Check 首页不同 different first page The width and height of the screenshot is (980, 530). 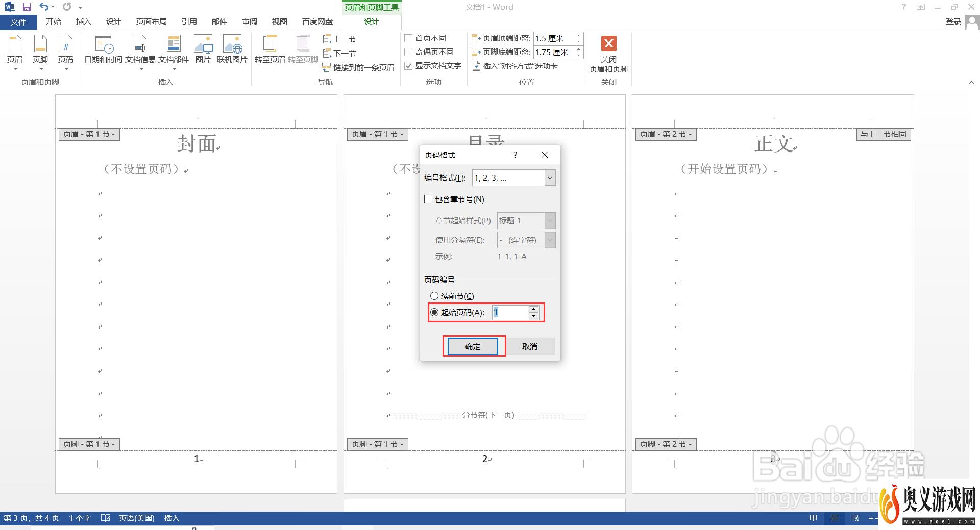(x=408, y=38)
